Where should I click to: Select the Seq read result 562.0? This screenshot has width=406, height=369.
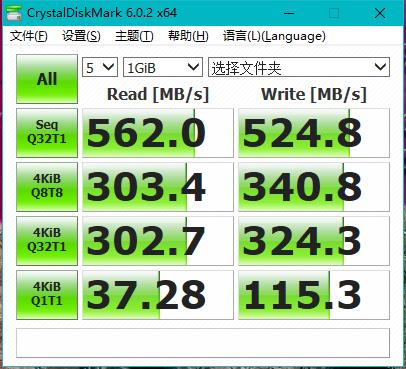tap(158, 133)
